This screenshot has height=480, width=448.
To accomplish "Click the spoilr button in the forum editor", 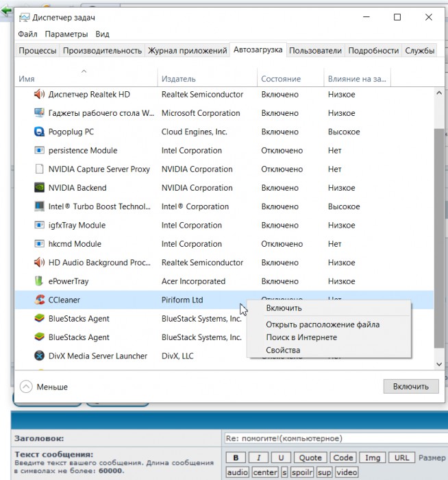I will (x=302, y=472).
